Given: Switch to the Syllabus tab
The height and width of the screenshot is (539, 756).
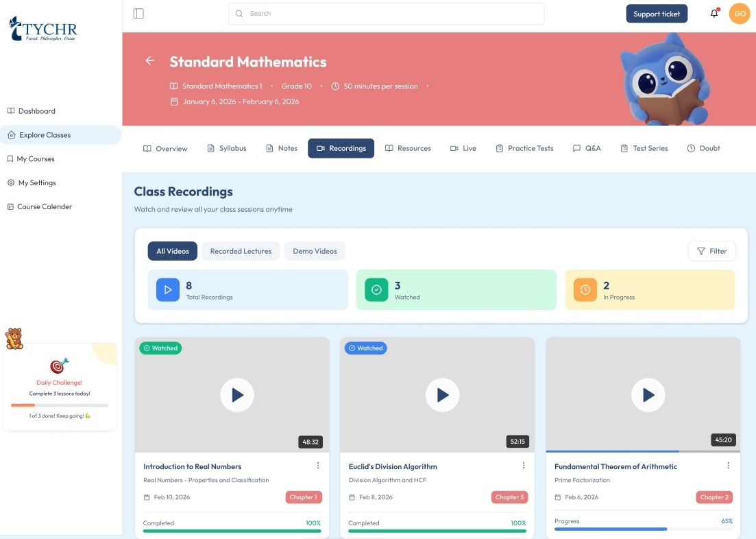Looking at the screenshot, I should 226,148.
